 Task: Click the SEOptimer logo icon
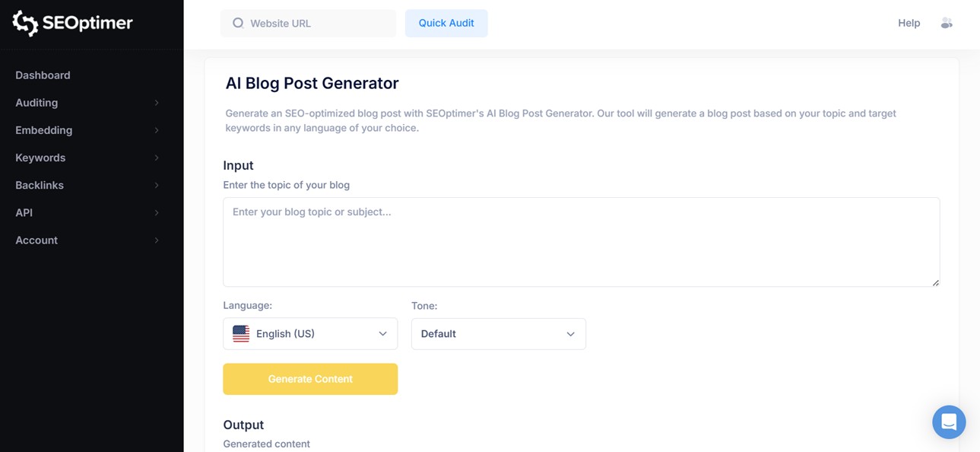point(25,24)
